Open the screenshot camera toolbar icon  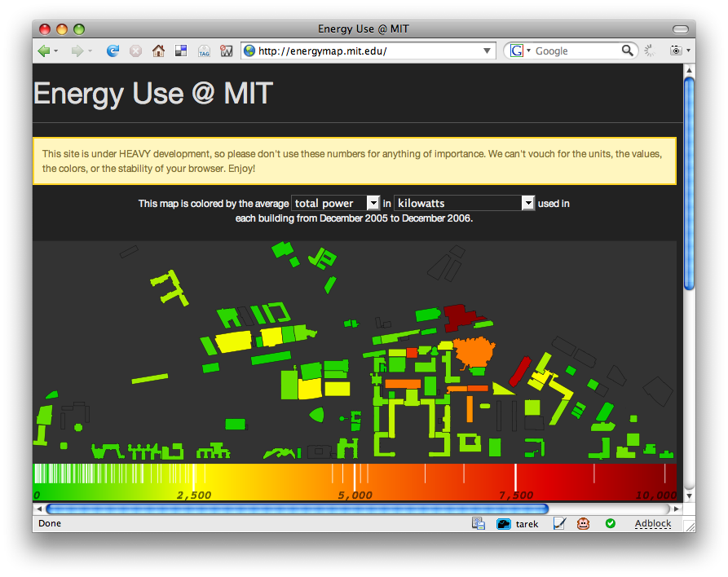click(x=676, y=51)
